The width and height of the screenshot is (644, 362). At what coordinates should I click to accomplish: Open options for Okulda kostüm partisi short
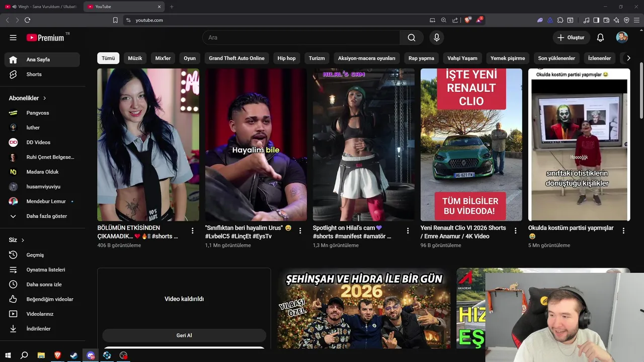[x=623, y=231]
